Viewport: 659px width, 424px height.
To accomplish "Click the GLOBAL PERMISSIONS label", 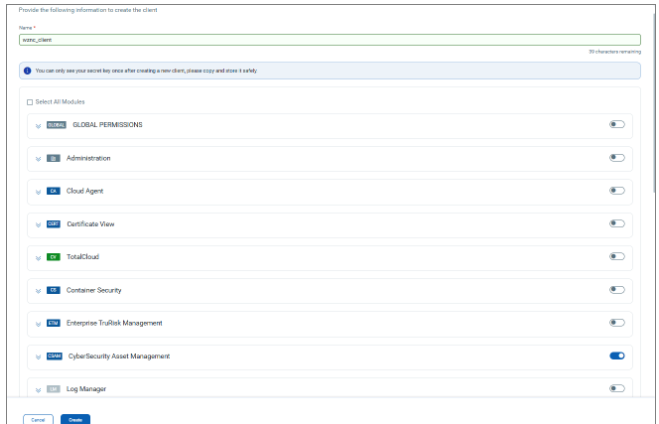I will pos(108,125).
